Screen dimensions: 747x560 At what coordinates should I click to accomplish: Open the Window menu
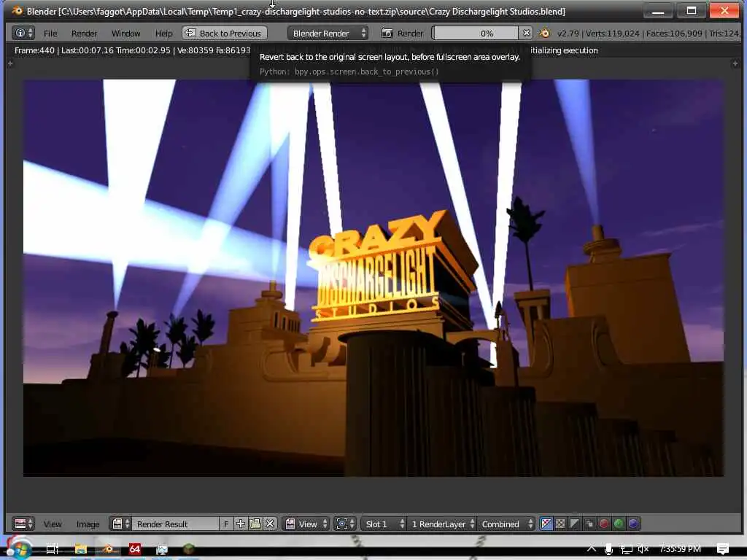[x=125, y=34]
